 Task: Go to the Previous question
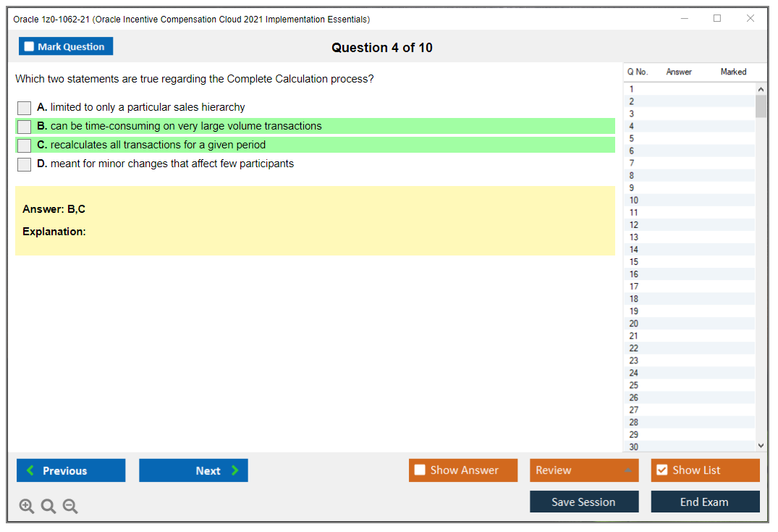point(70,470)
